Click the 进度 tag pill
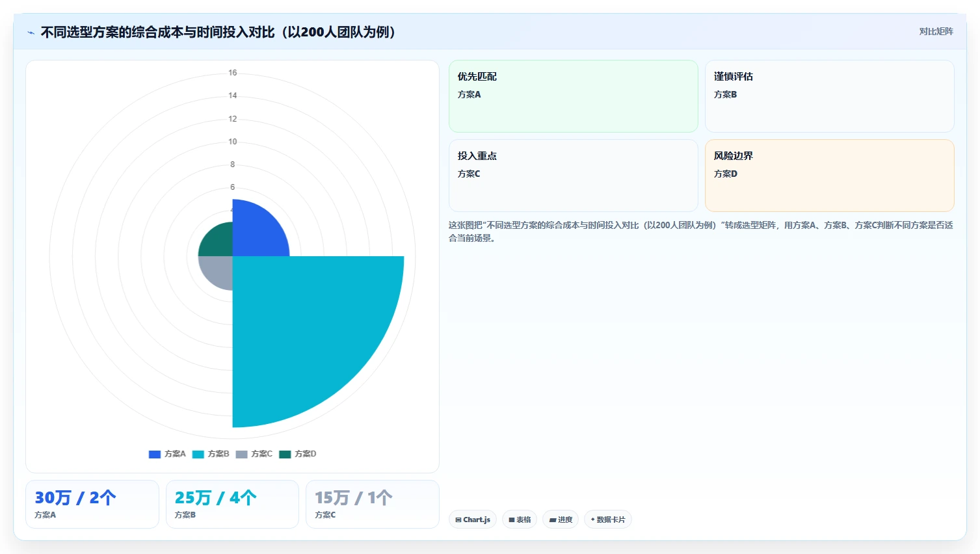980x554 pixels. (561, 520)
